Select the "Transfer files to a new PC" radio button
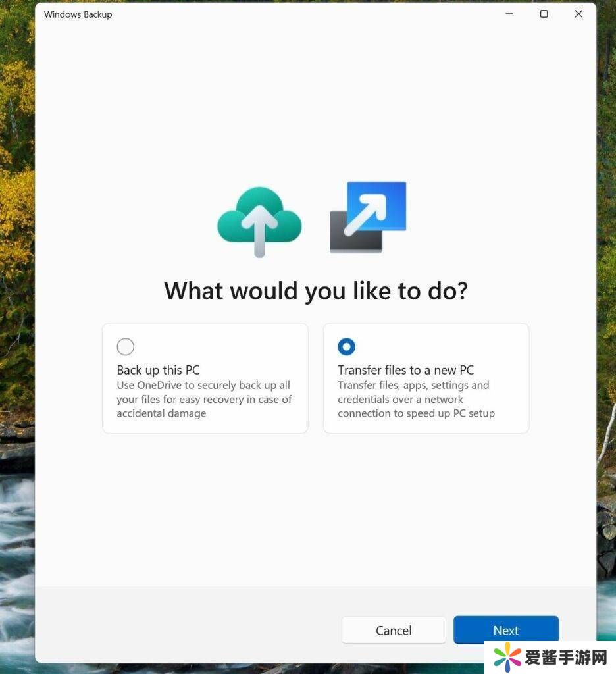Image resolution: width=616 pixels, height=674 pixels. [346, 347]
